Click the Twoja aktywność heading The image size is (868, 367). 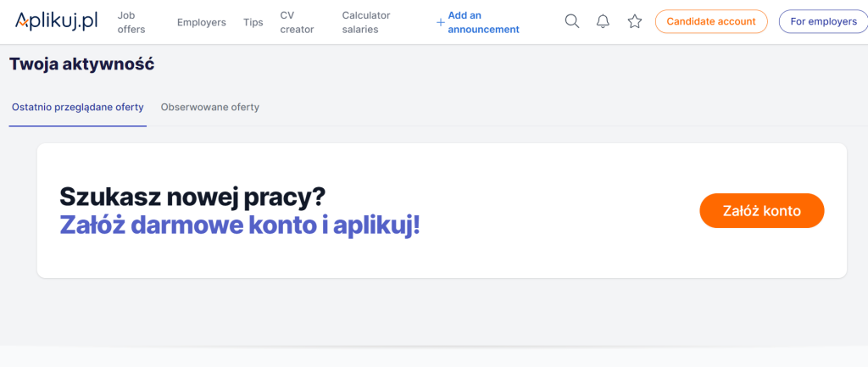pyautogui.click(x=81, y=64)
